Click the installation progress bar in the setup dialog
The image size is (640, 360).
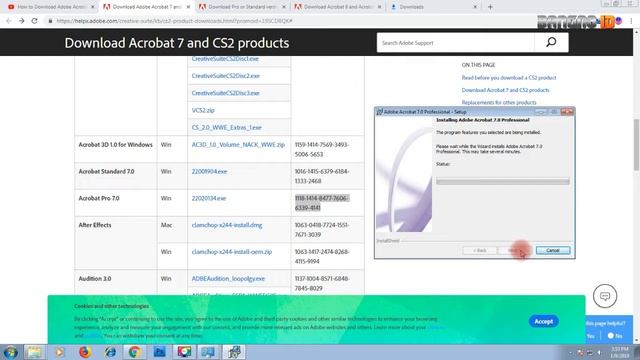(x=502, y=181)
